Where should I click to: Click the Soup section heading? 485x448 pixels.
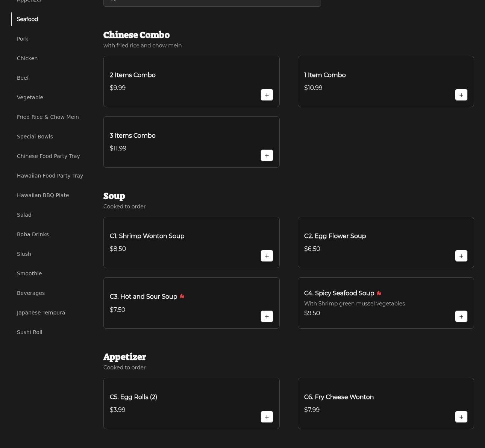click(114, 196)
